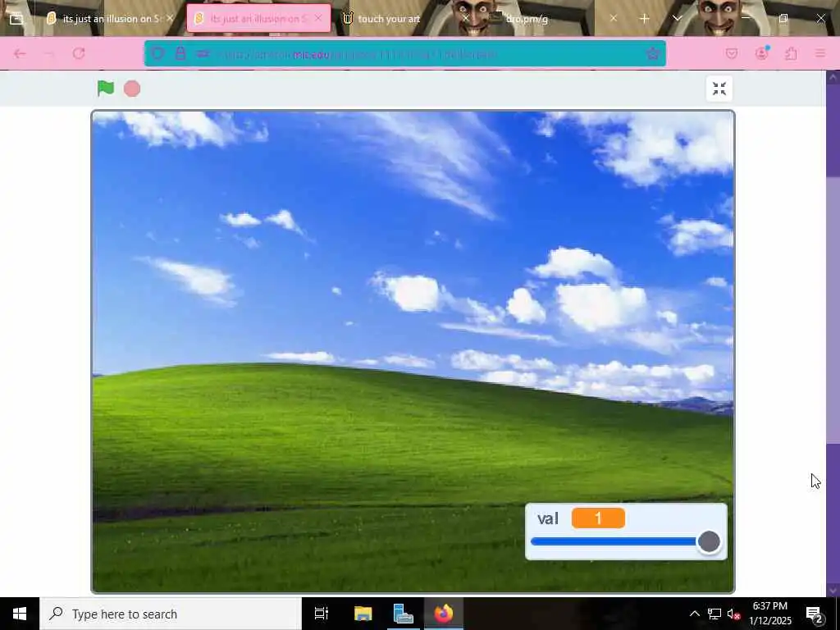Viewport: 840px width, 630px height.
Task: Open the Windows Start menu
Action: click(x=20, y=614)
